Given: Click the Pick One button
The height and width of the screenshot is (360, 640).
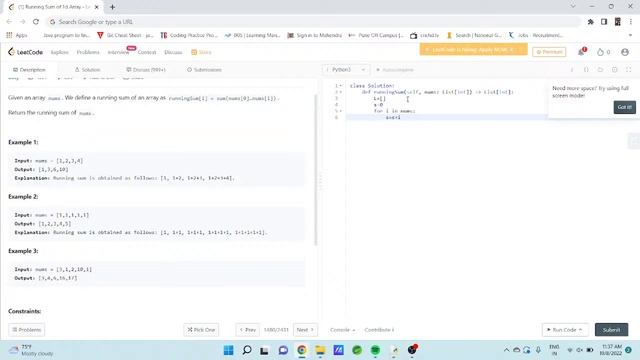Looking at the screenshot, I should (201, 330).
